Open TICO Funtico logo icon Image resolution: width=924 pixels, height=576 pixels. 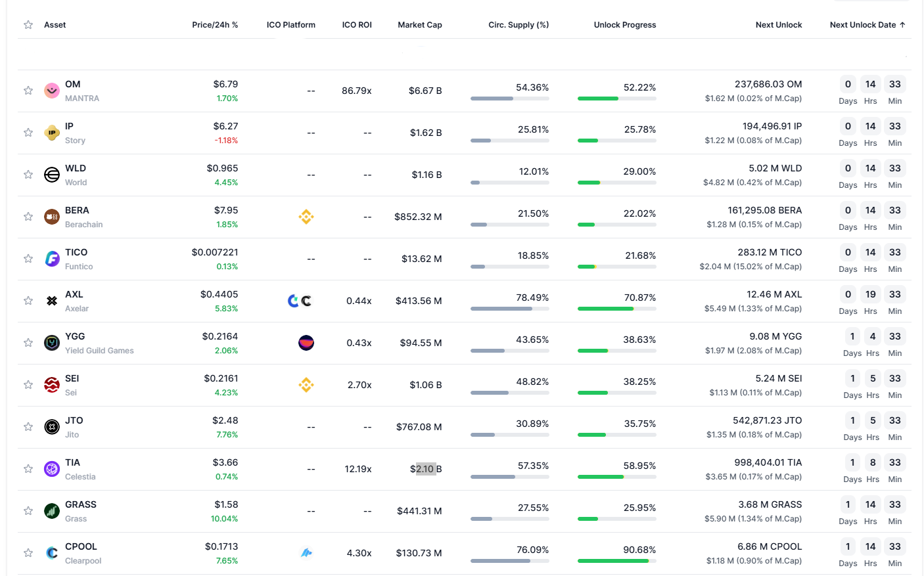[x=52, y=259]
